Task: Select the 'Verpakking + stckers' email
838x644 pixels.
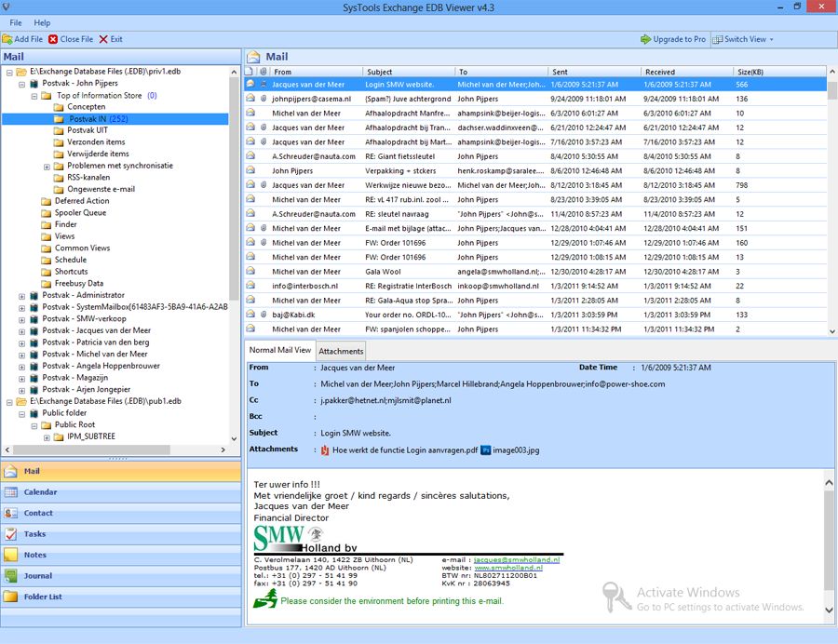Action: point(535,171)
